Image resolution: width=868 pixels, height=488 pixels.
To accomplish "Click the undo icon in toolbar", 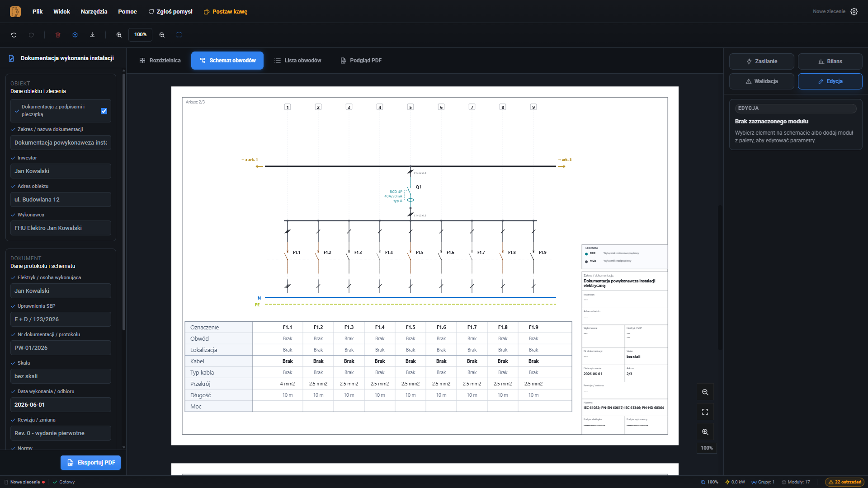I will click(14, 35).
